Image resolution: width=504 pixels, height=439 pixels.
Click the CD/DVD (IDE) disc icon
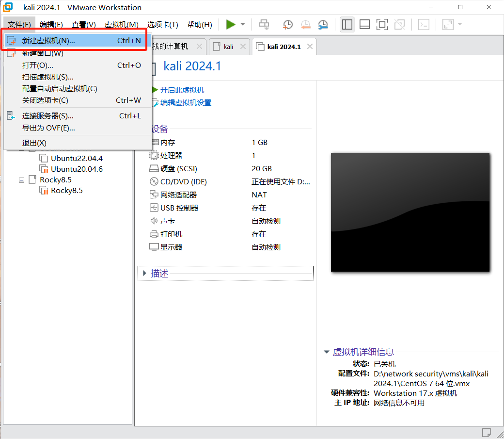point(154,181)
